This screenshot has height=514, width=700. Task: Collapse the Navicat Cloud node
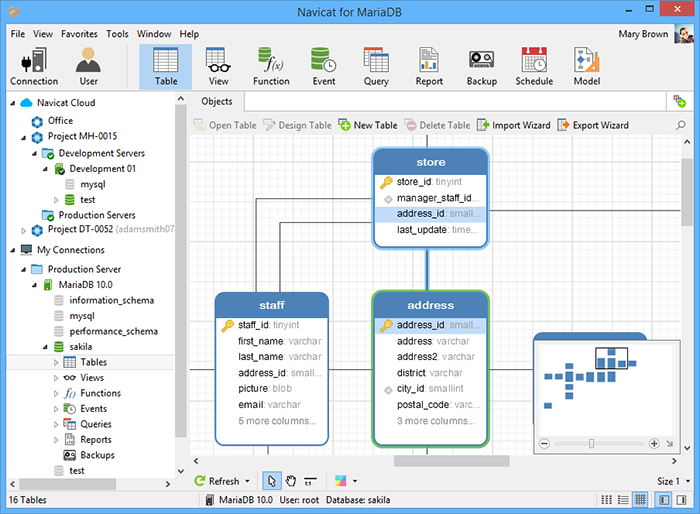tap(13, 103)
